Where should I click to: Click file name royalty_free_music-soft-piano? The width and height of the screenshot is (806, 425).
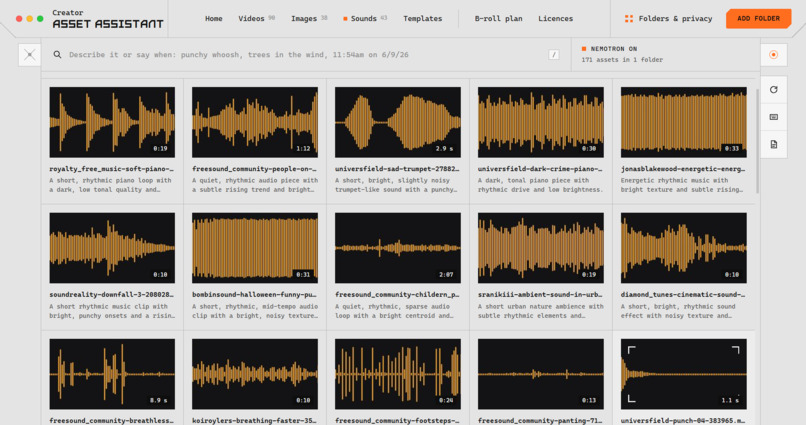pos(112,169)
